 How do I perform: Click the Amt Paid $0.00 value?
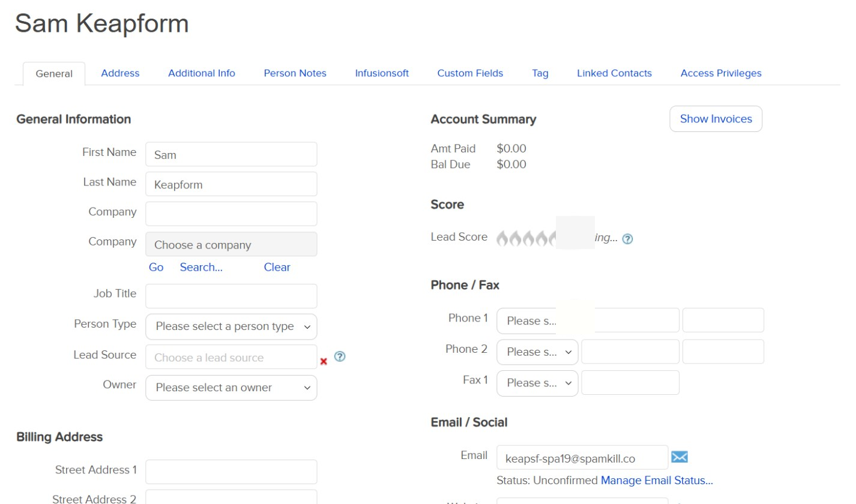511,148
